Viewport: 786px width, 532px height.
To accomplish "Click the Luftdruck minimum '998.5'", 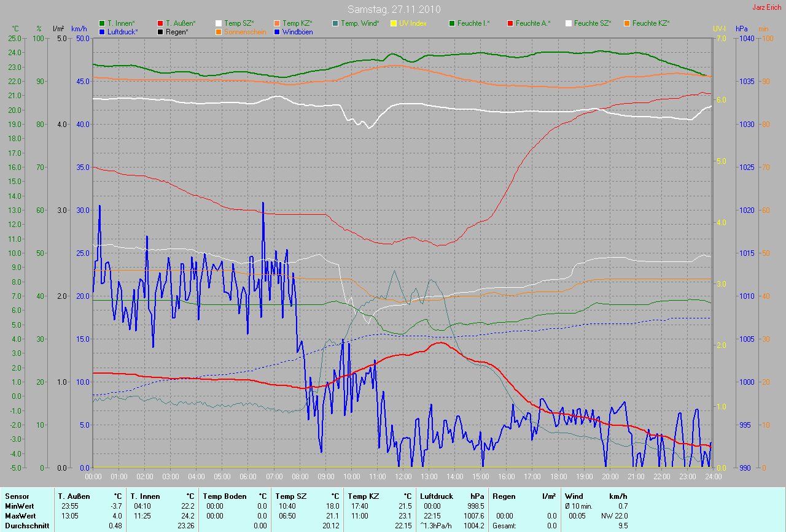I will (475, 506).
